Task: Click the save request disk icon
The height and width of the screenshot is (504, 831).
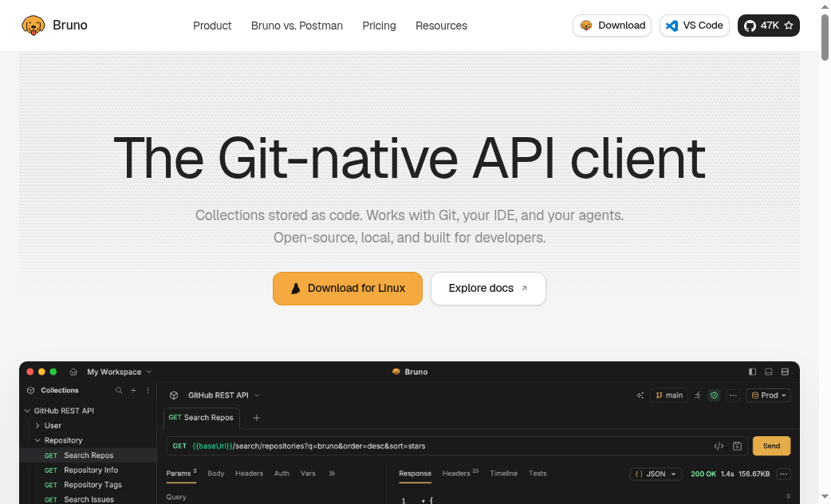Action: pyautogui.click(x=737, y=447)
